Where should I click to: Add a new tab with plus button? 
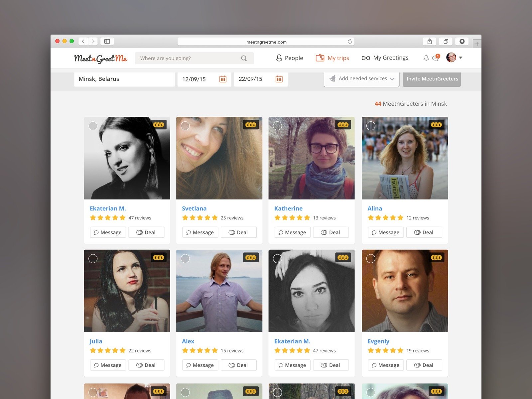coord(477,44)
